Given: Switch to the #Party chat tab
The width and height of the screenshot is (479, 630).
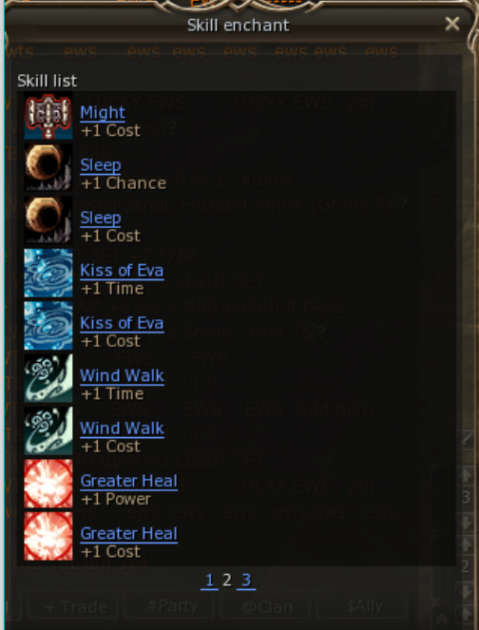Looking at the screenshot, I should pyautogui.click(x=172, y=606).
